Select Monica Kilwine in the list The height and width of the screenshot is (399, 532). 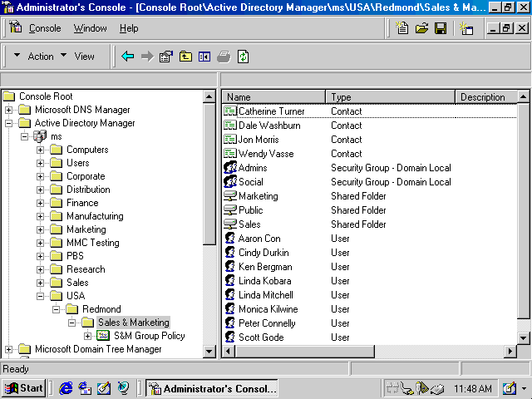(268, 309)
